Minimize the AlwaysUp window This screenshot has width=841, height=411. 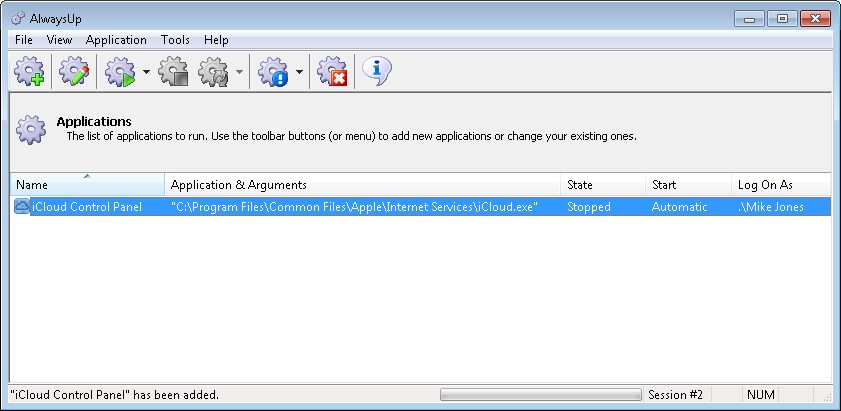pyautogui.click(x=749, y=19)
